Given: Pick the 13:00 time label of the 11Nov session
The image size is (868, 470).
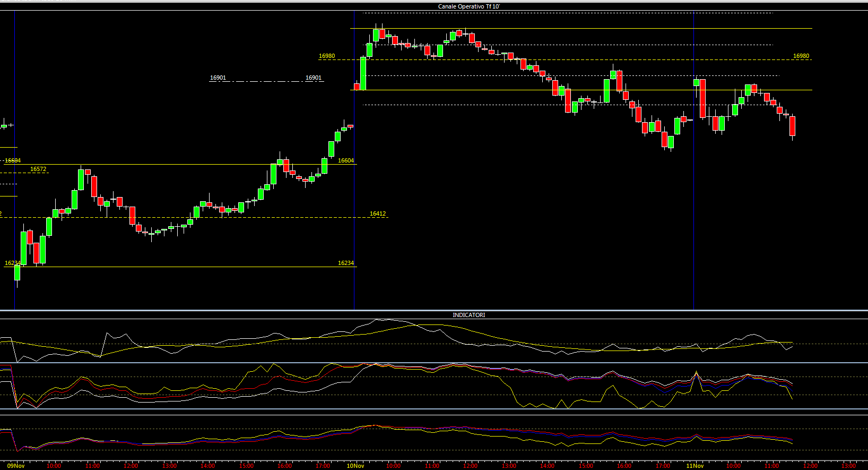Looking at the screenshot, I should click(848, 466).
